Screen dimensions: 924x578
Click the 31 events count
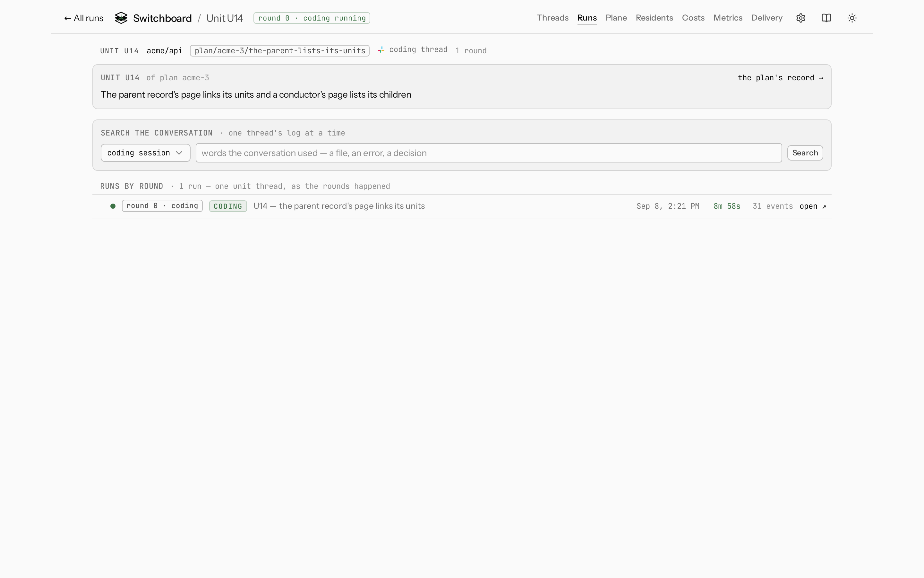(x=773, y=206)
